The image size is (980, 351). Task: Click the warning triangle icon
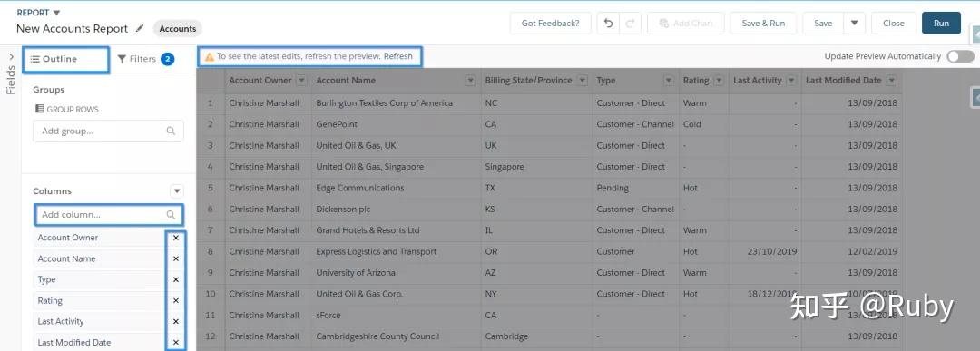coord(210,56)
